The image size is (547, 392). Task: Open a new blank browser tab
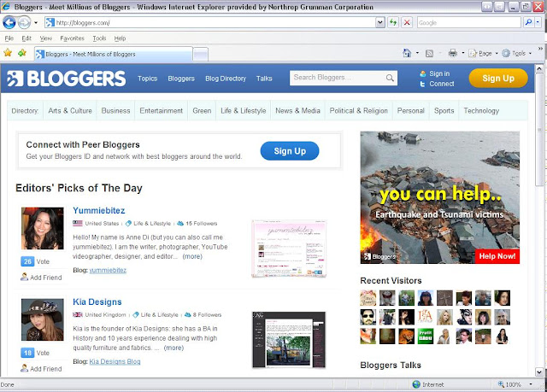coord(201,55)
